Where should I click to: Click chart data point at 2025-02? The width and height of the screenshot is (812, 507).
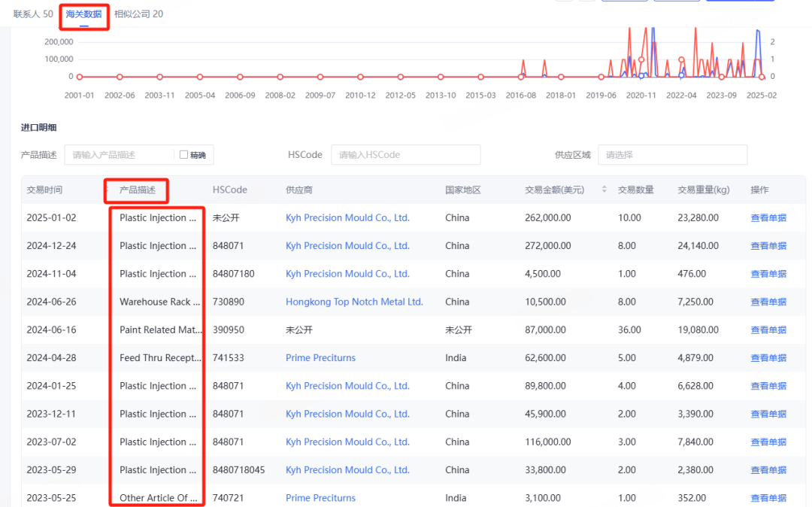click(762, 77)
